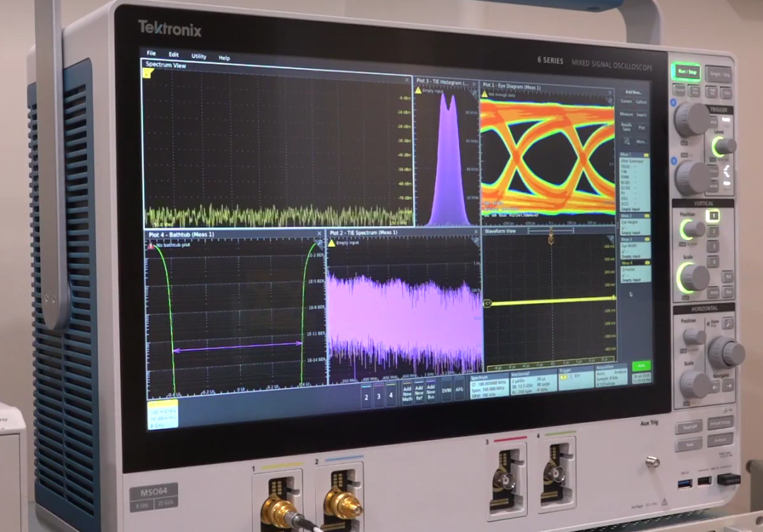Image resolution: width=763 pixels, height=532 pixels.
Task: Close Plot 3 TIE Histogram
Action: pyautogui.click(x=474, y=84)
